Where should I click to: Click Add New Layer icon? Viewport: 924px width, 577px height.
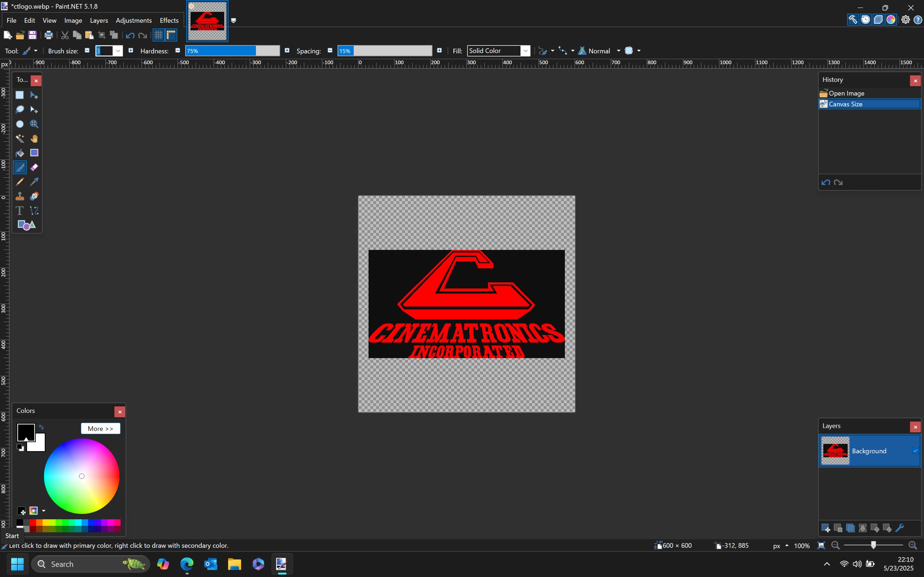(825, 528)
